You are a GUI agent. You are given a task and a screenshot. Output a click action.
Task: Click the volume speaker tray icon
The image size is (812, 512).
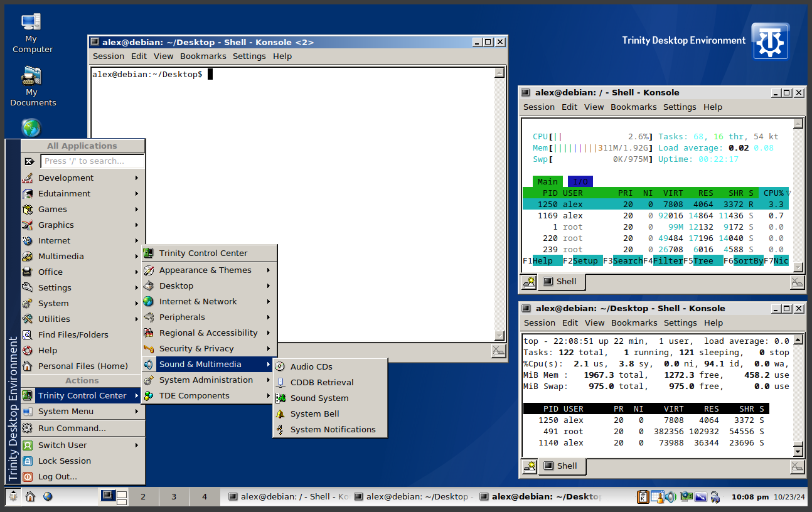coord(670,497)
